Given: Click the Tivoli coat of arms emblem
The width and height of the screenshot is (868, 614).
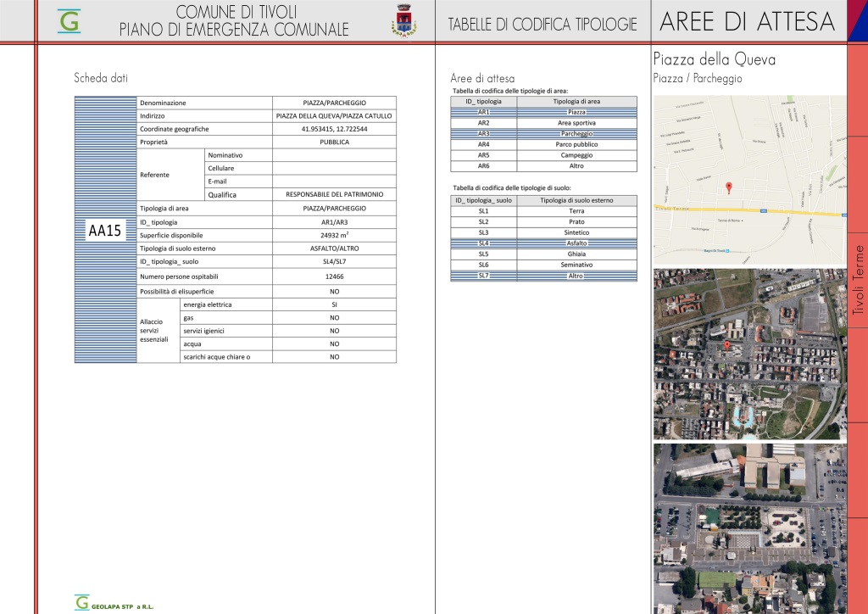Looking at the screenshot, I should coord(404,20).
